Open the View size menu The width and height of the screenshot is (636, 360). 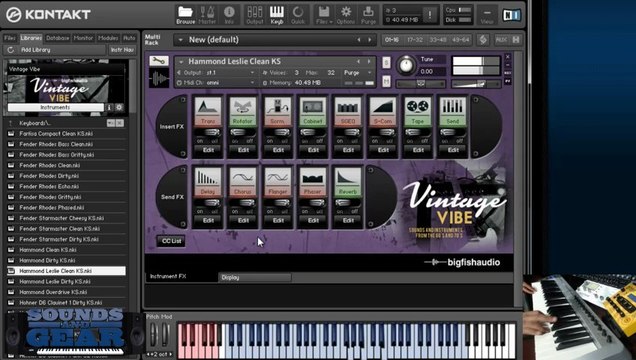click(x=487, y=15)
